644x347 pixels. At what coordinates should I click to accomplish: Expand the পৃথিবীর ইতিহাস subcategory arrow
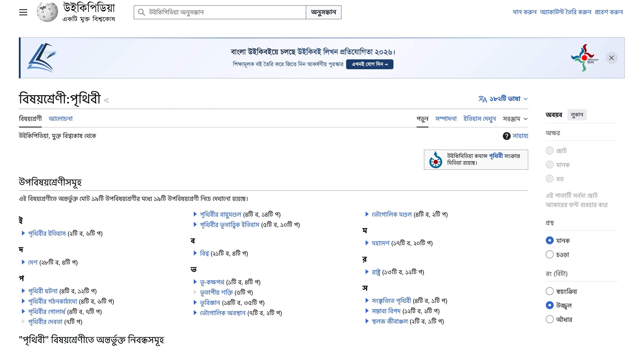tap(23, 233)
